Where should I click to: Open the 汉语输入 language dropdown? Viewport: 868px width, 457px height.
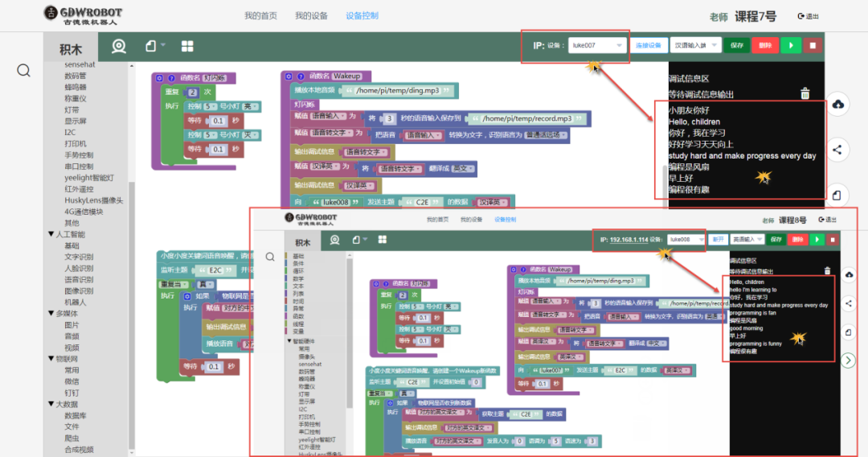click(x=694, y=46)
